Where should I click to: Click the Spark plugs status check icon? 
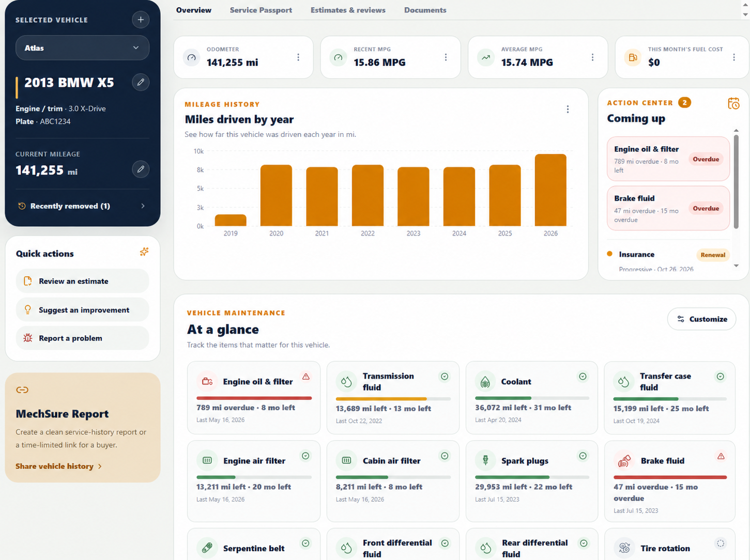click(x=583, y=456)
